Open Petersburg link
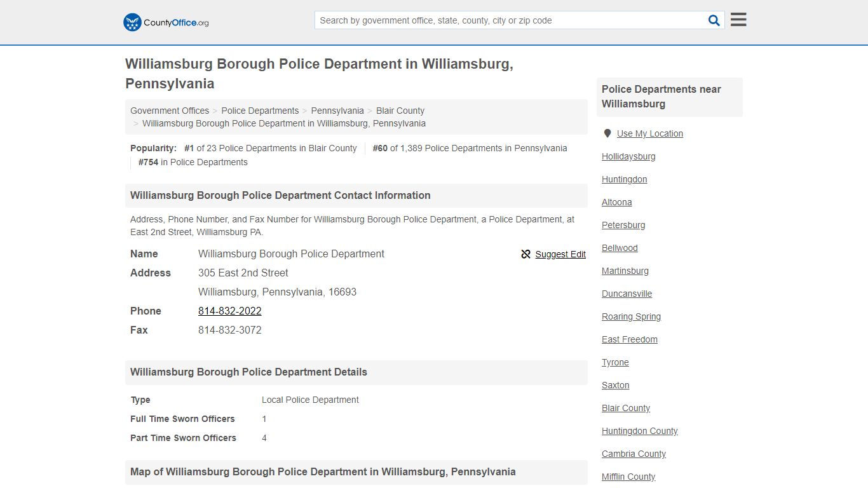This screenshot has height=488, width=868. pyautogui.click(x=623, y=225)
